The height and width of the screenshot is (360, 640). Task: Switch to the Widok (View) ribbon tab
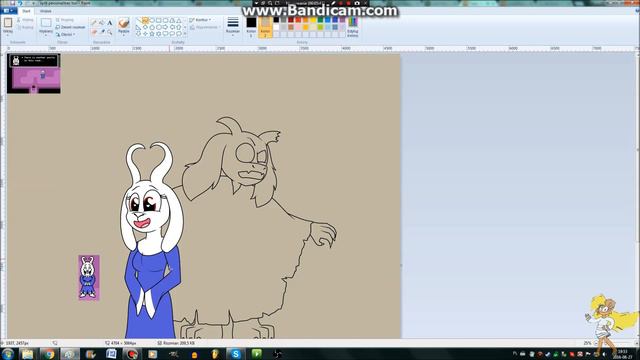coord(46,11)
